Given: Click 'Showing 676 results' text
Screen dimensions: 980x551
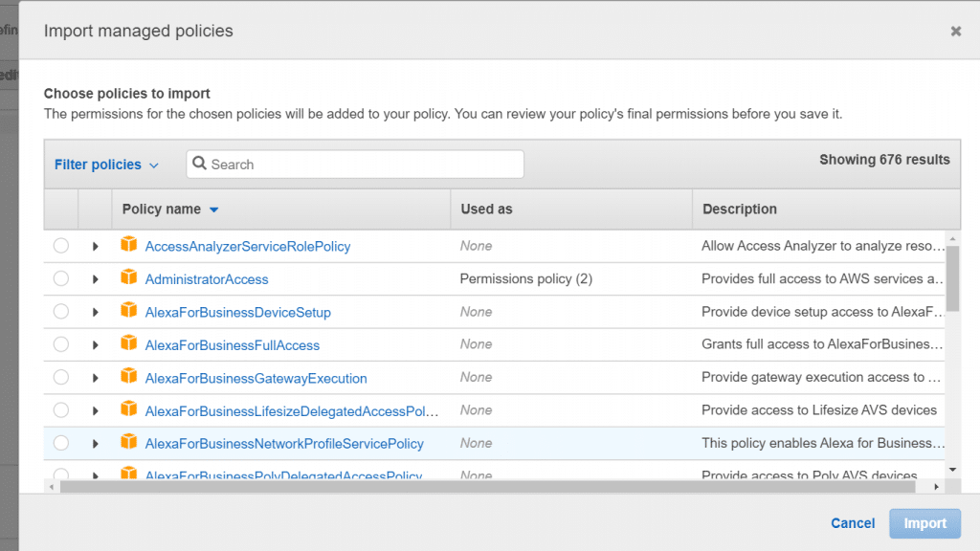Looking at the screenshot, I should pyautogui.click(x=884, y=160).
